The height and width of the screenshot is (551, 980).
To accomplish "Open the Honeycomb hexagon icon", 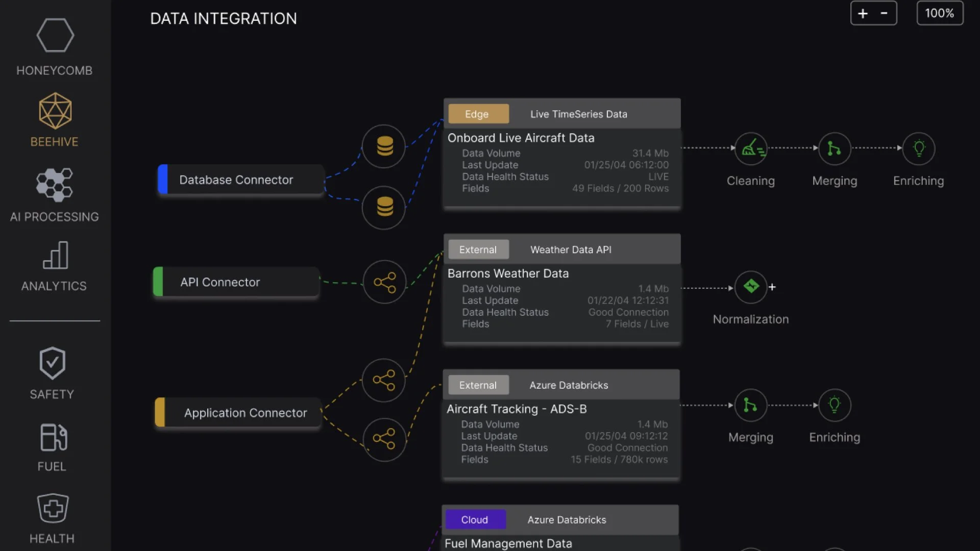I will 55,35.
